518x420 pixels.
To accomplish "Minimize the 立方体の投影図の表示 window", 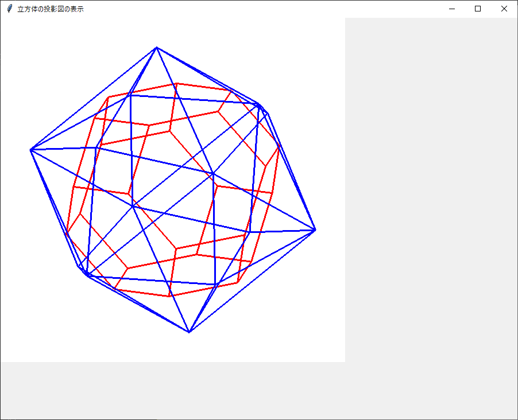I will [x=452, y=9].
